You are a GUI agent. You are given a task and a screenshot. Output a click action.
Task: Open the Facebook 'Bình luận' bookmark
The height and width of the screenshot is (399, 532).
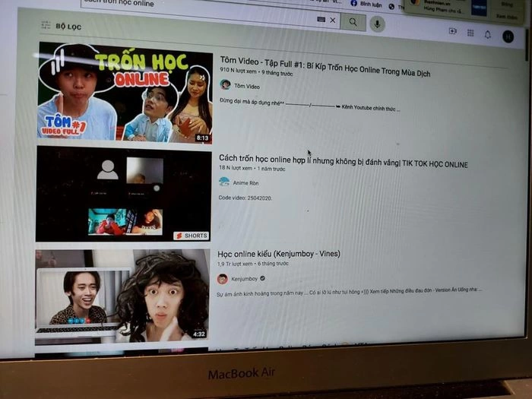366,4
